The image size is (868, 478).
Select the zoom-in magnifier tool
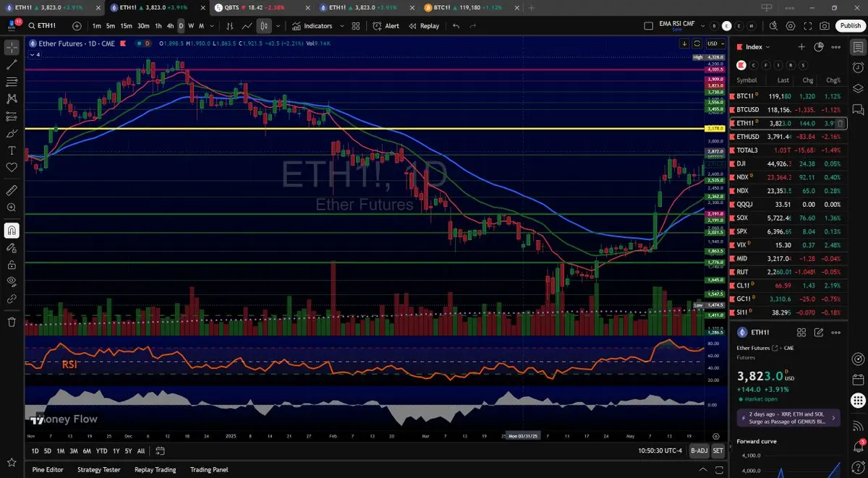(x=12, y=208)
